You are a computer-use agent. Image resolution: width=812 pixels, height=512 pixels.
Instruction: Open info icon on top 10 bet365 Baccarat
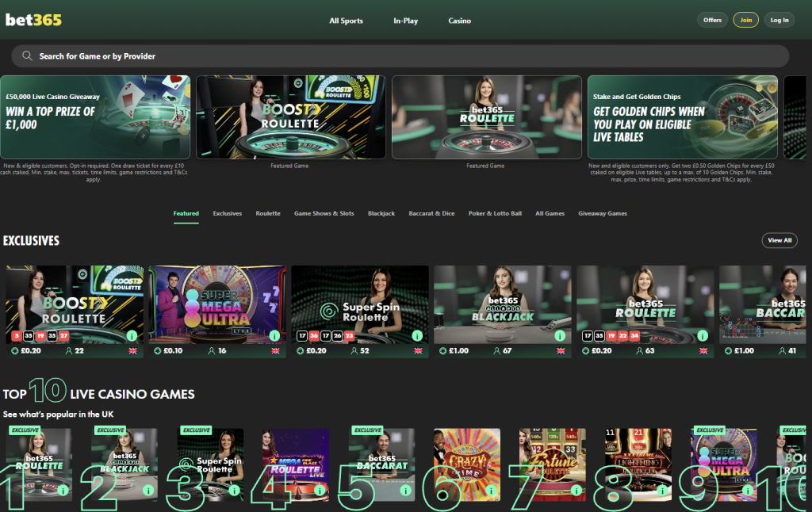(x=405, y=490)
